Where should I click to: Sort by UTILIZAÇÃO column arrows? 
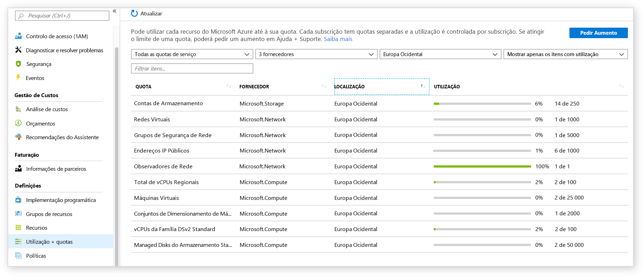pos(622,86)
